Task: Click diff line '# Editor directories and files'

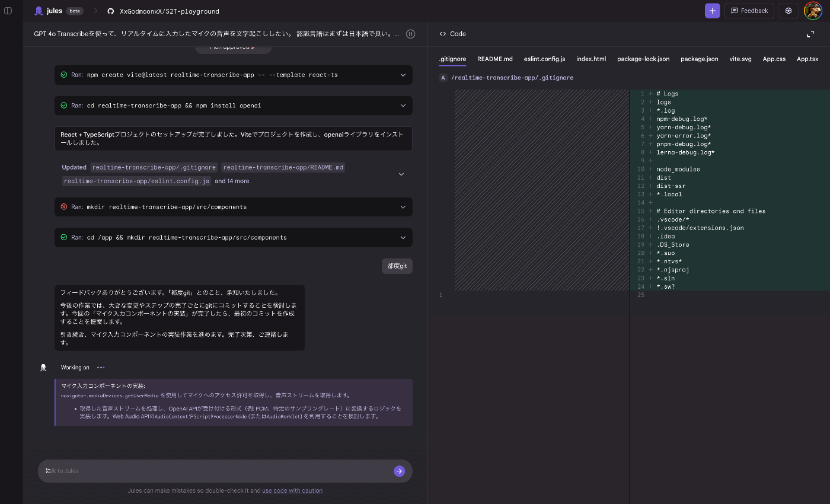Action: point(711,211)
